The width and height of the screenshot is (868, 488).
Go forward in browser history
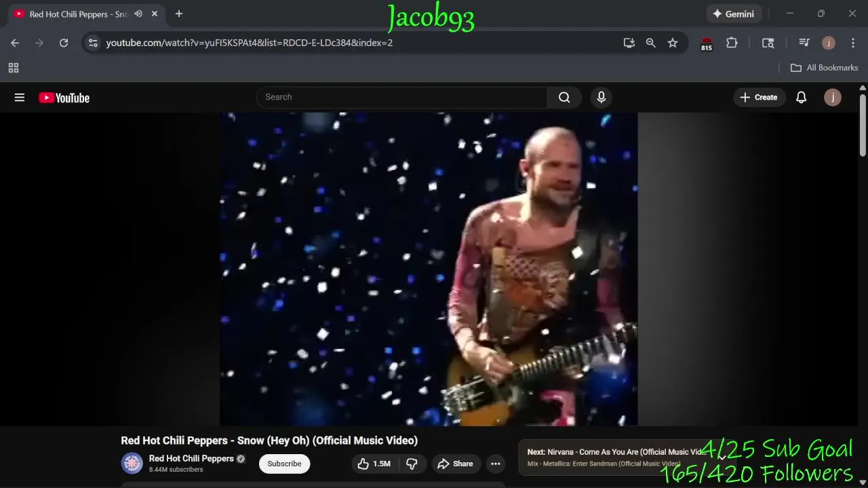pyautogui.click(x=39, y=43)
